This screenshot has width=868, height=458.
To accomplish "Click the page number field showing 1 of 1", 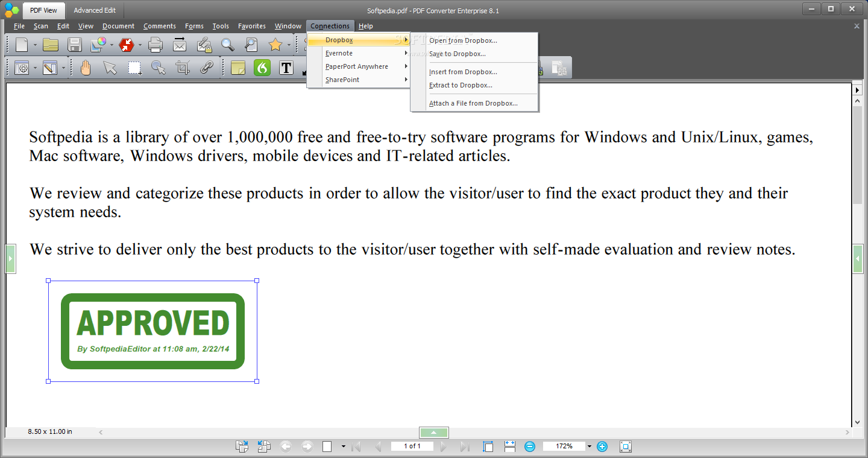I will pos(412,447).
